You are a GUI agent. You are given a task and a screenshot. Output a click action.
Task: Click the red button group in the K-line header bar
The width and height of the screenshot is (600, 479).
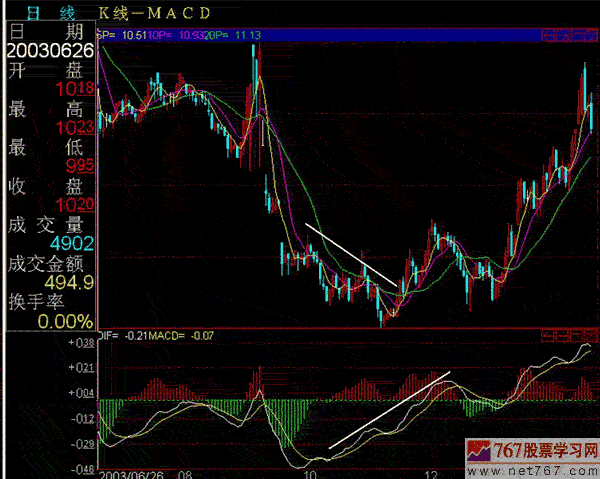pyautogui.click(x=568, y=35)
